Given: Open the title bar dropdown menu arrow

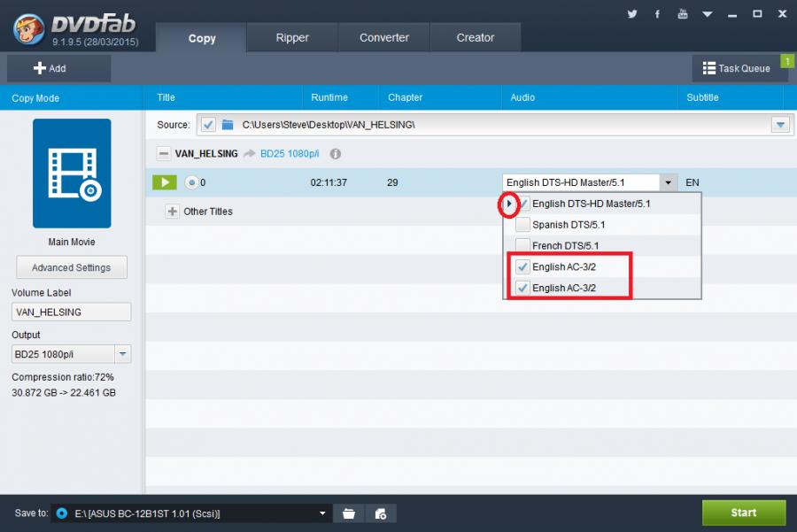Looking at the screenshot, I should pos(707,14).
